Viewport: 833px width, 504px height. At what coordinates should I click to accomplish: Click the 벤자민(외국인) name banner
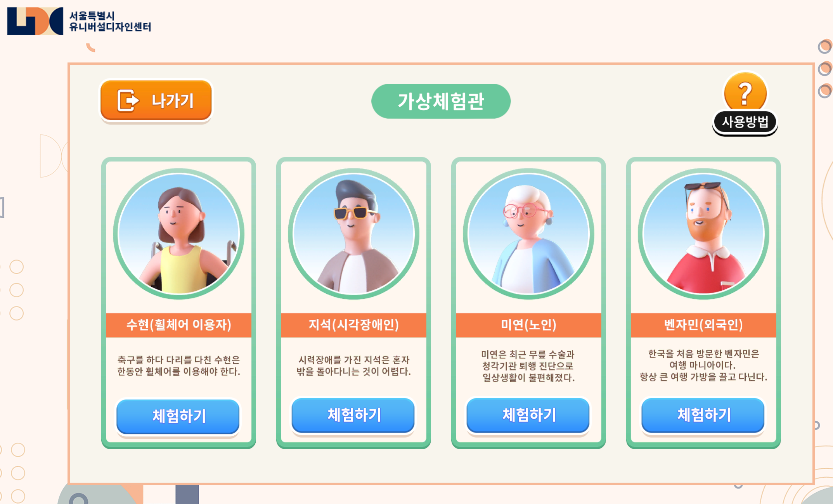(703, 325)
